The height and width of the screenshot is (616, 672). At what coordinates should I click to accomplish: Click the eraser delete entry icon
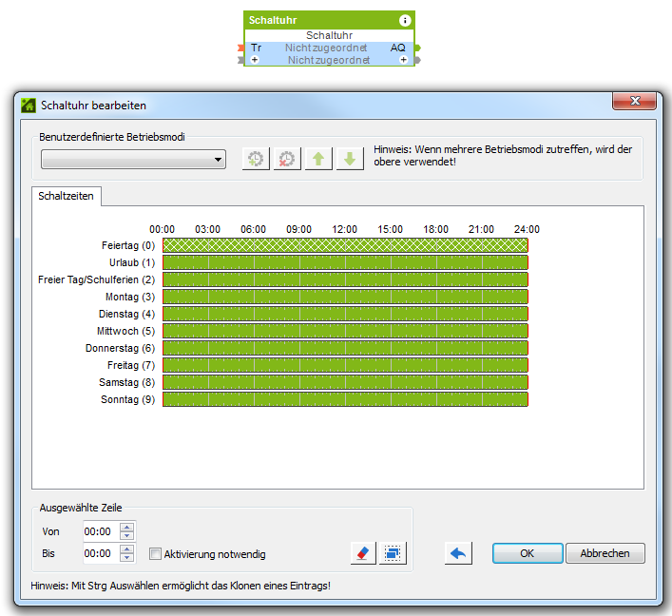363,553
